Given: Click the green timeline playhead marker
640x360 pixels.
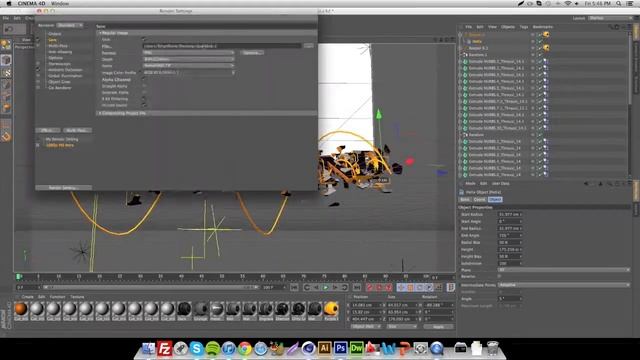Looking at the screenshot, I should point(19,277).
